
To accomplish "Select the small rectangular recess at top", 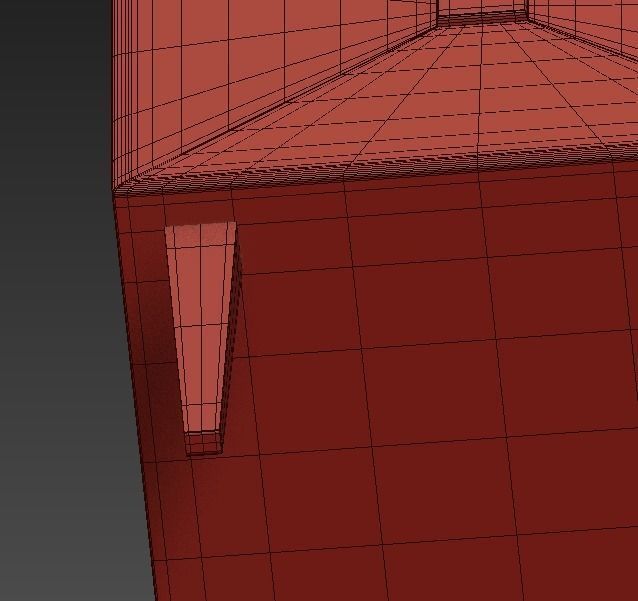I will (482, 11).
